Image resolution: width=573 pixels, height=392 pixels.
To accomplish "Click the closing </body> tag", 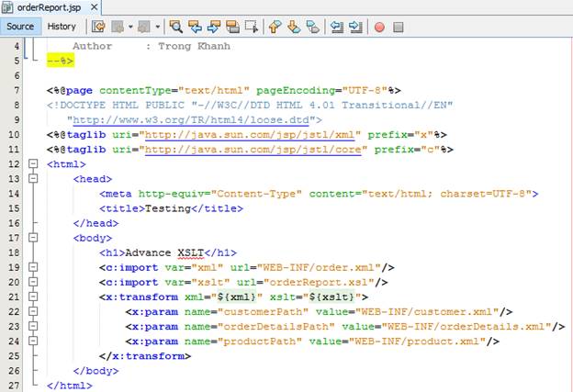I will [x=95, y=371].
